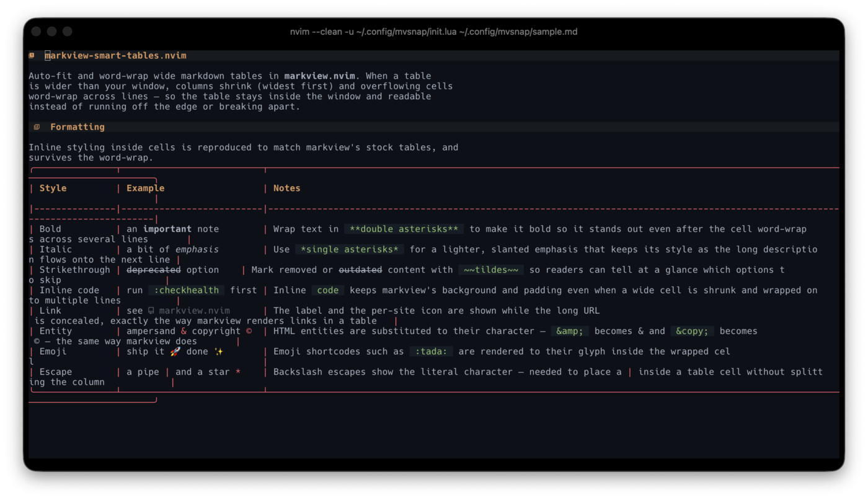
Task: Click the "code" span in the Inline code notes
Action: coord(328,290)
